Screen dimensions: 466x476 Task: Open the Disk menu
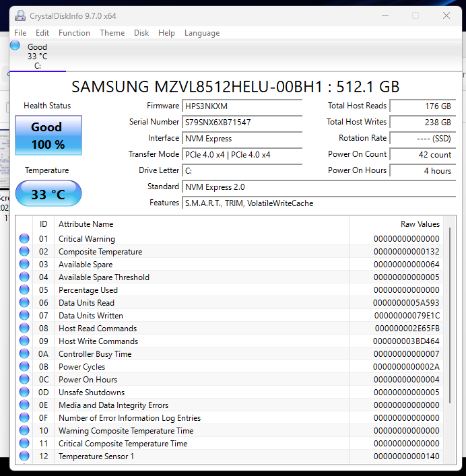pyautogui.click(x=141, y=33)
